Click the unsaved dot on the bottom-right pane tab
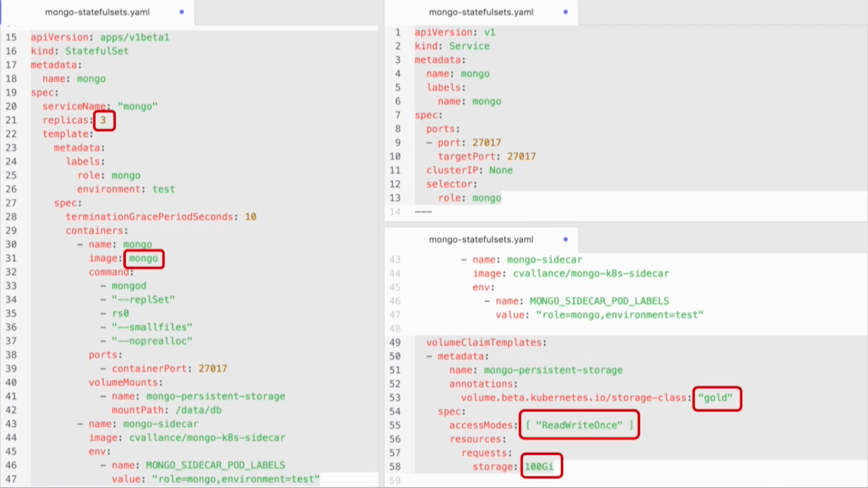This screenshot has width=868, height=488. 566,240
